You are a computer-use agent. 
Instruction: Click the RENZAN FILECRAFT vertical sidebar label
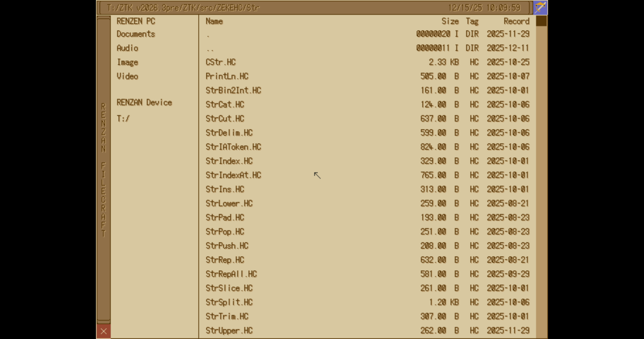103,170
